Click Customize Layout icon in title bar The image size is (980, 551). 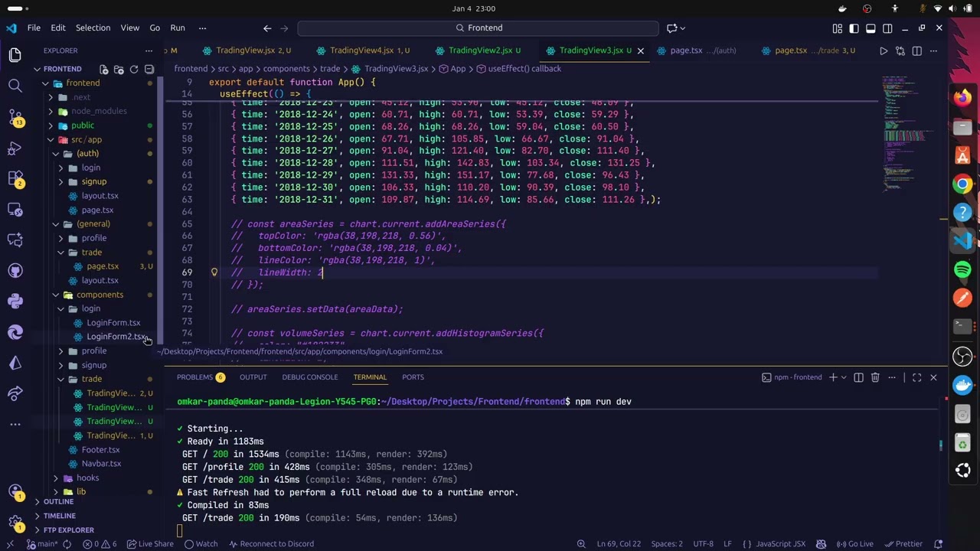pos(838,28)
